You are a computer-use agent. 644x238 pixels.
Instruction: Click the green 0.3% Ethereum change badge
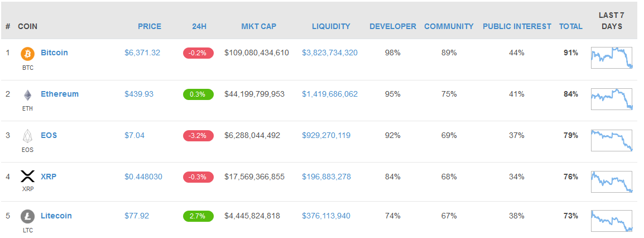[198, 94]
